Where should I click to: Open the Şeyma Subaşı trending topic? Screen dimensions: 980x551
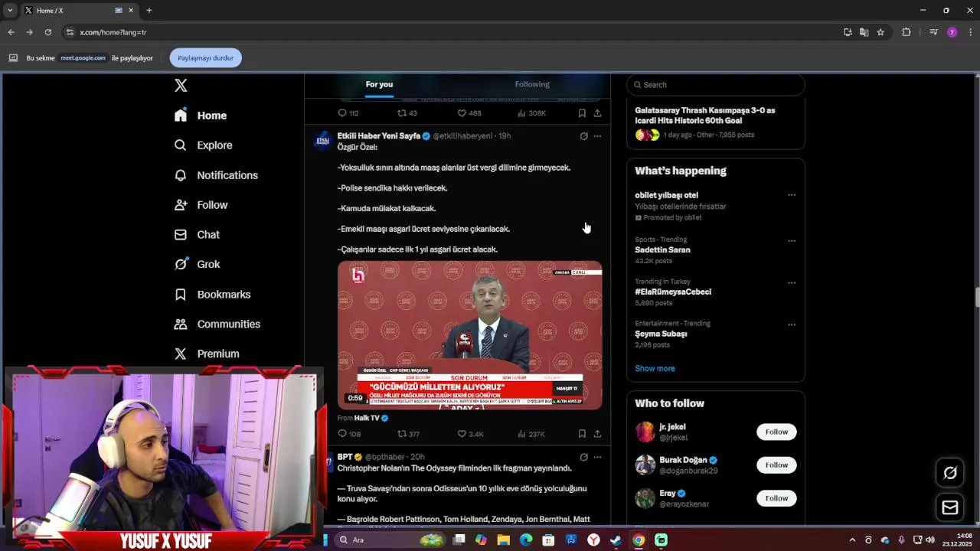661,334
